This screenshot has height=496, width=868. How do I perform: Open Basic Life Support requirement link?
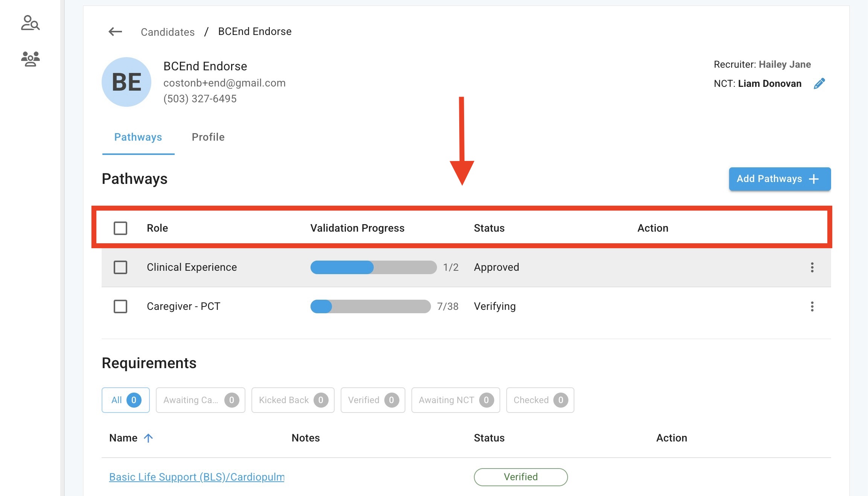pos(196,477)
